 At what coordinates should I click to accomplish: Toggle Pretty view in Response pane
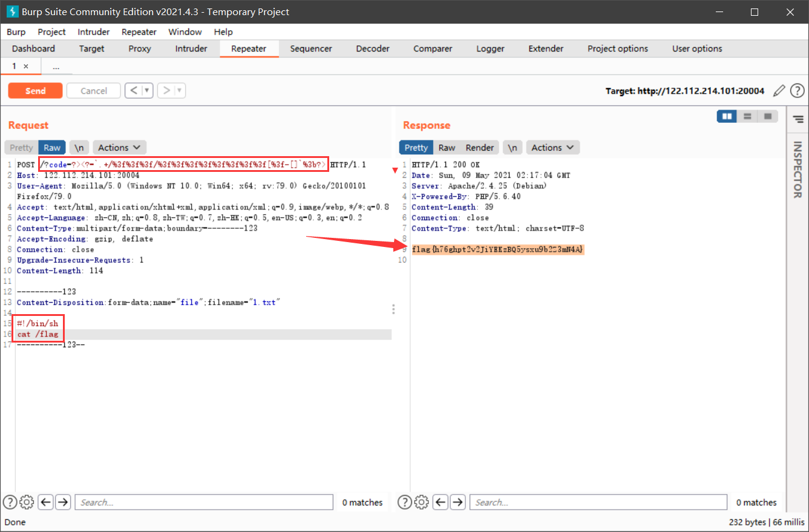pyautogui.click(x=416, y=148)
